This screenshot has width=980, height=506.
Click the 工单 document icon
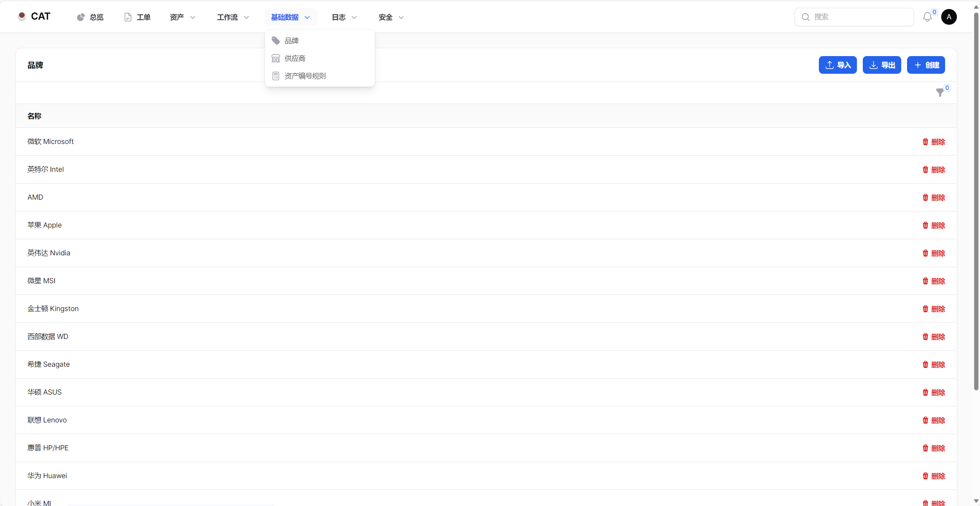128,17
